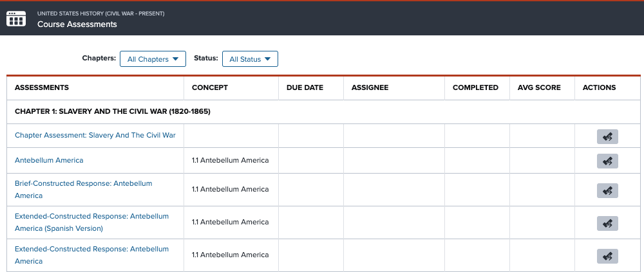Click action icon for Antebellum America row
This screenshot has height=272, width=644.
tap(607, 161)
